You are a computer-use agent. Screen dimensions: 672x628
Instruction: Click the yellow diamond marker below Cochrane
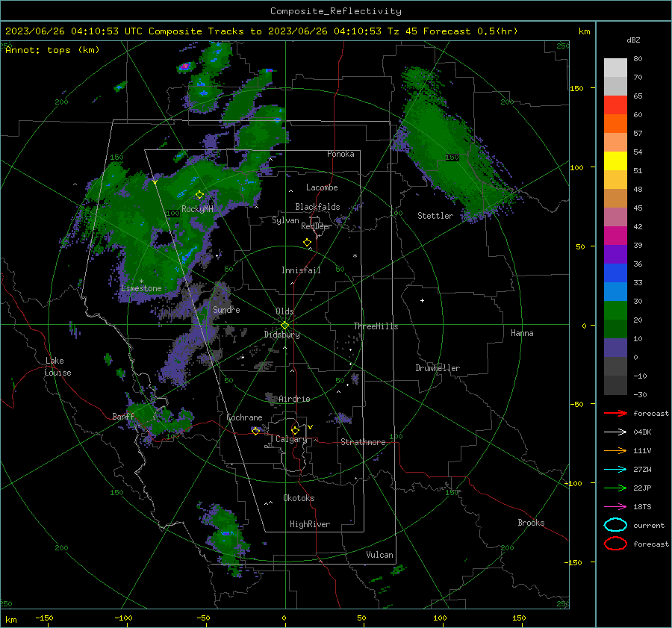coord(255,431)
